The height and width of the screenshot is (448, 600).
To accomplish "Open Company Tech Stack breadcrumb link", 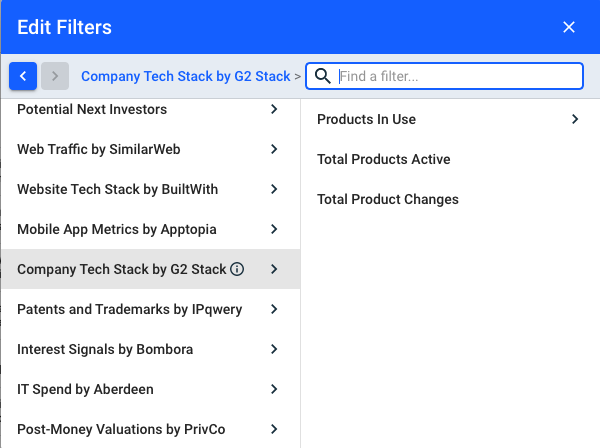I will click(185, 76).
